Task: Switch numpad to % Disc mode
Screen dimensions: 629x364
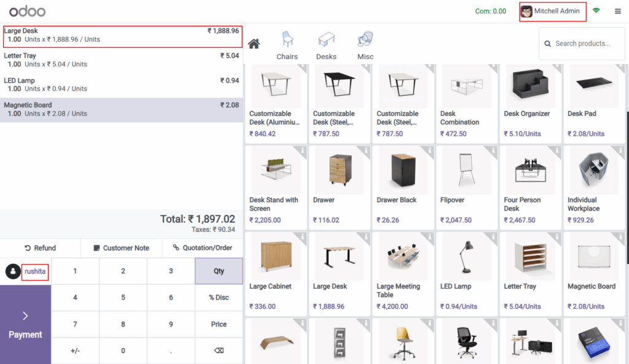Action: (x=219, y=298)
